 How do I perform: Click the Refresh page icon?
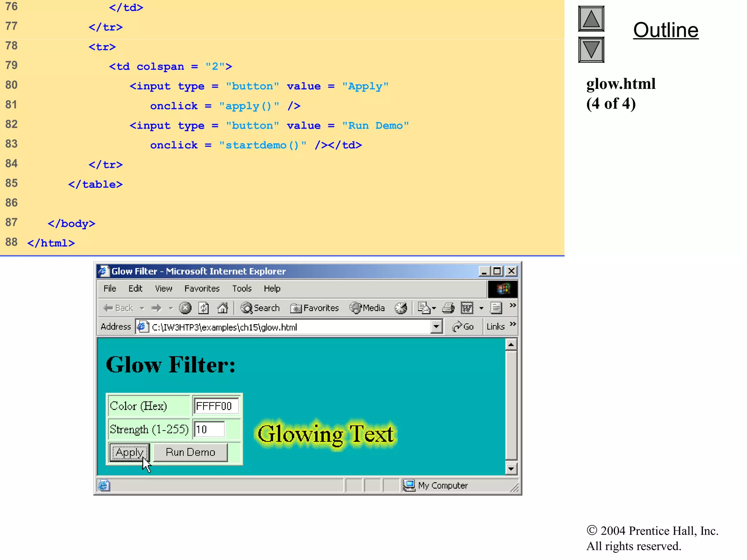click(x=204, y=308)
